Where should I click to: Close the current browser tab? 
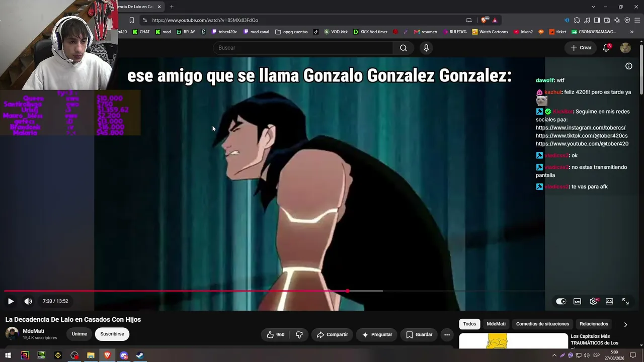tap(159, 7)
